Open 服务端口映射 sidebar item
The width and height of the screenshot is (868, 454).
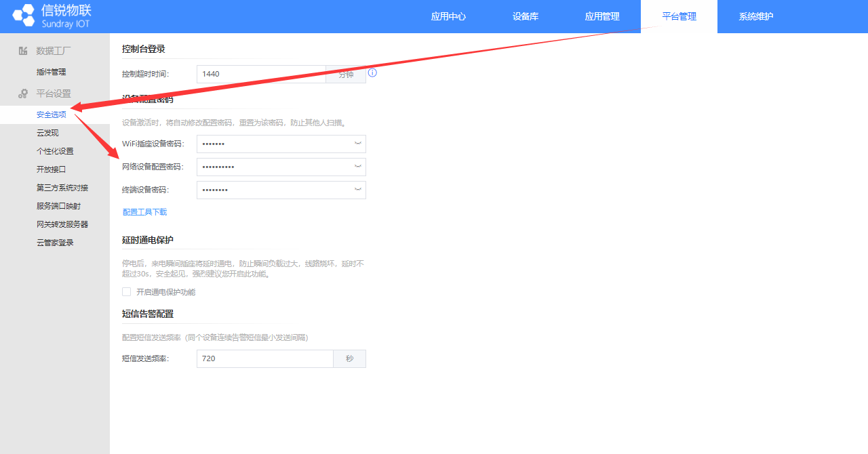(x=59, y=206)
